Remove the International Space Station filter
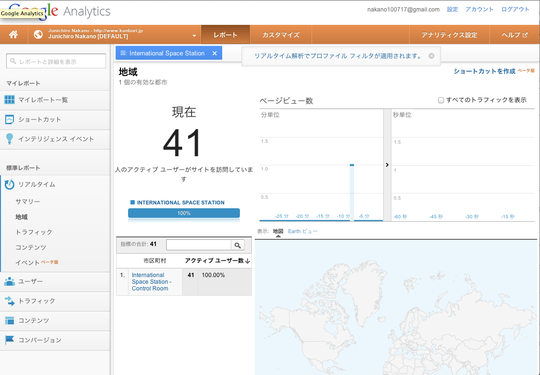This screenshot has height=375, width=540. (x=215, y=53)
